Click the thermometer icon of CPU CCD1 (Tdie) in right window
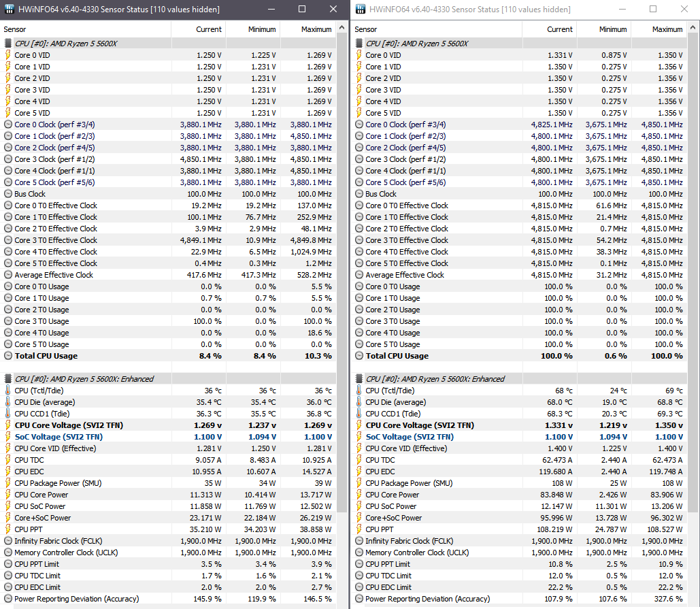Viewport: 700px width, 609px height. pos(359,414)
